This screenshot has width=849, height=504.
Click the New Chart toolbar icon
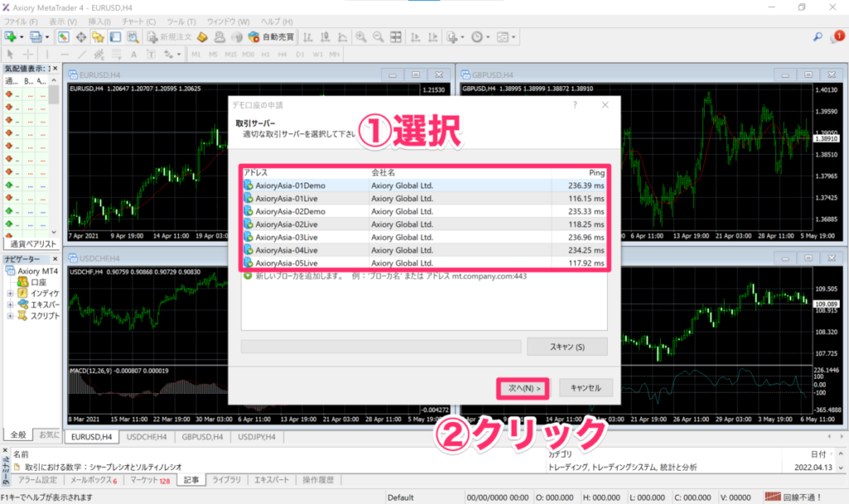click(10, 36)
